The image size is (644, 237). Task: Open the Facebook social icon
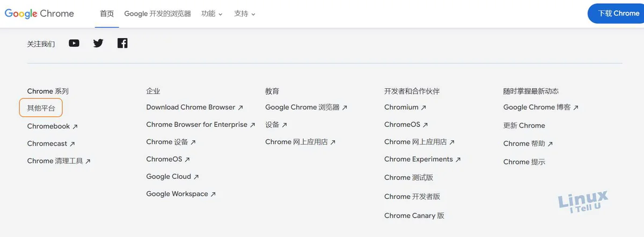[x=122, y=43]
